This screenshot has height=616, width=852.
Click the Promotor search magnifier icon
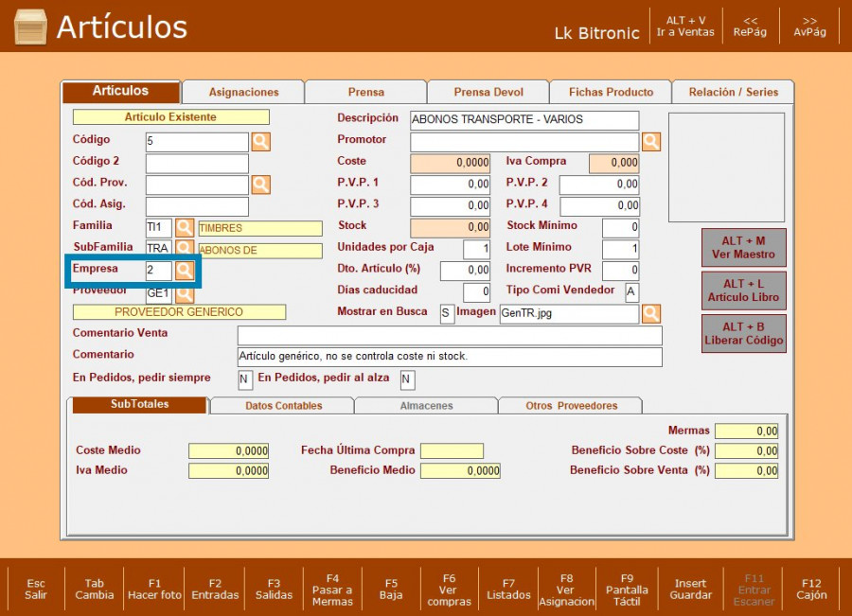tap(651, 142)
